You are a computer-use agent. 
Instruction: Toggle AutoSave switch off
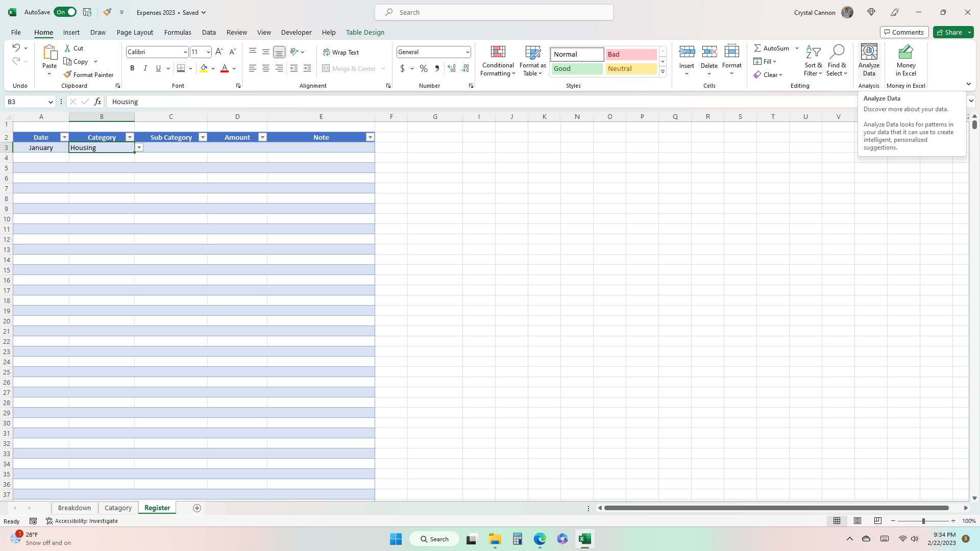tap(65, 12)
